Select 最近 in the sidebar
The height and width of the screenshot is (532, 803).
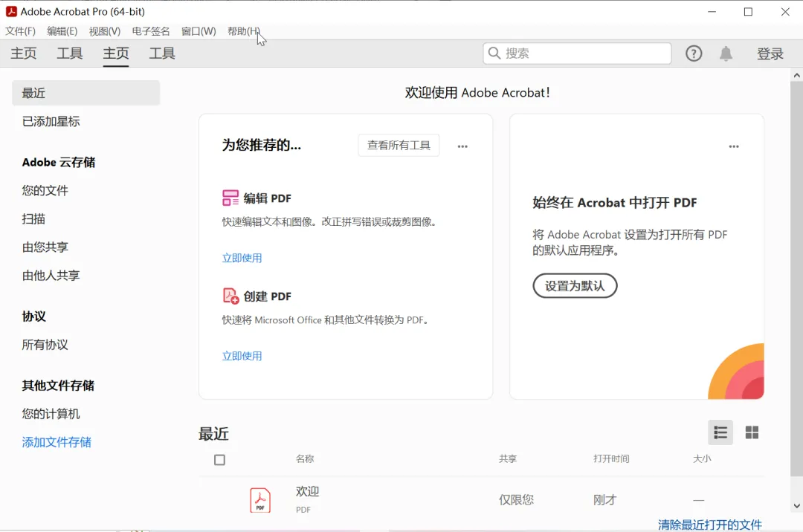click(86, 93)
